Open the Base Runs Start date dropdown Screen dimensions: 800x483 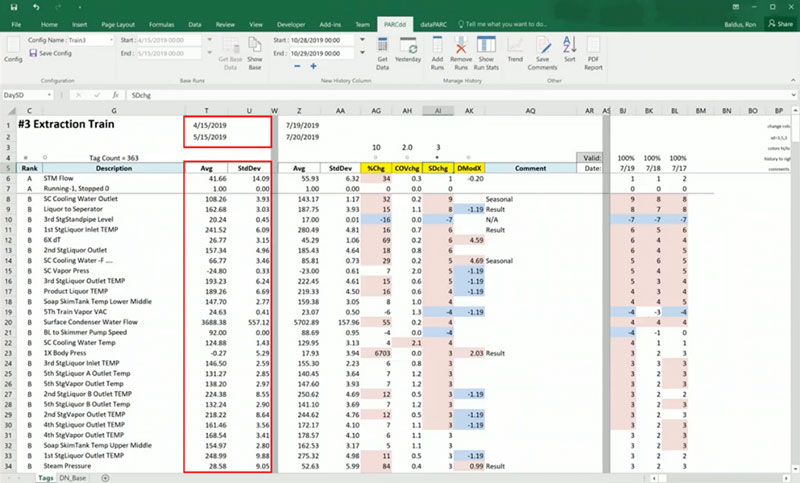coord(209,40)
